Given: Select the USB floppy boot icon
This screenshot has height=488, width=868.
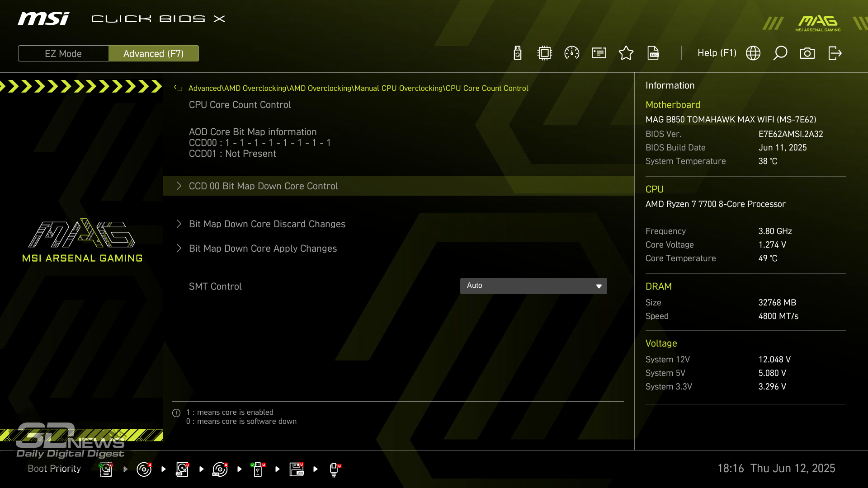Looking at the screenshot, I should (x=297, y=469).
